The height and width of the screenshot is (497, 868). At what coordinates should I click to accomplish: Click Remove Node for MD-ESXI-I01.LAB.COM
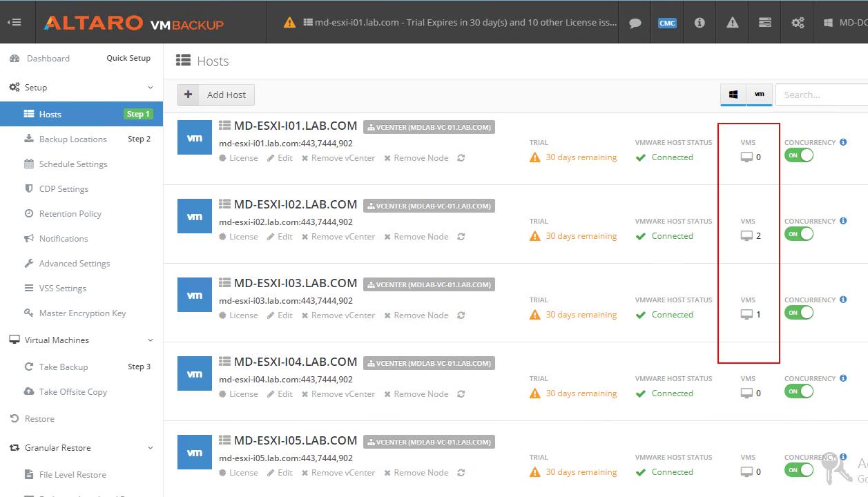[416, 158]
